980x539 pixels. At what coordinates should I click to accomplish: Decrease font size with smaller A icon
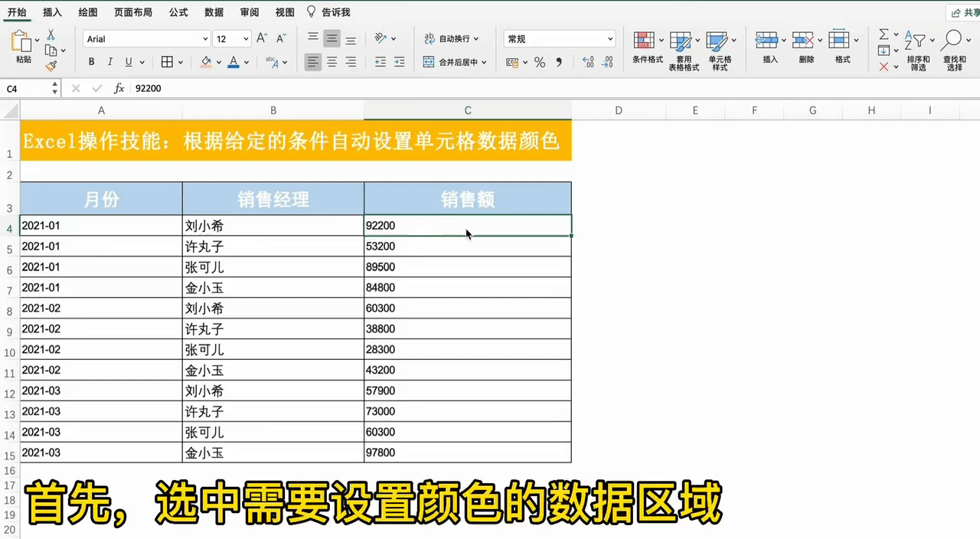pyautogui.click(x=281, y=38)
